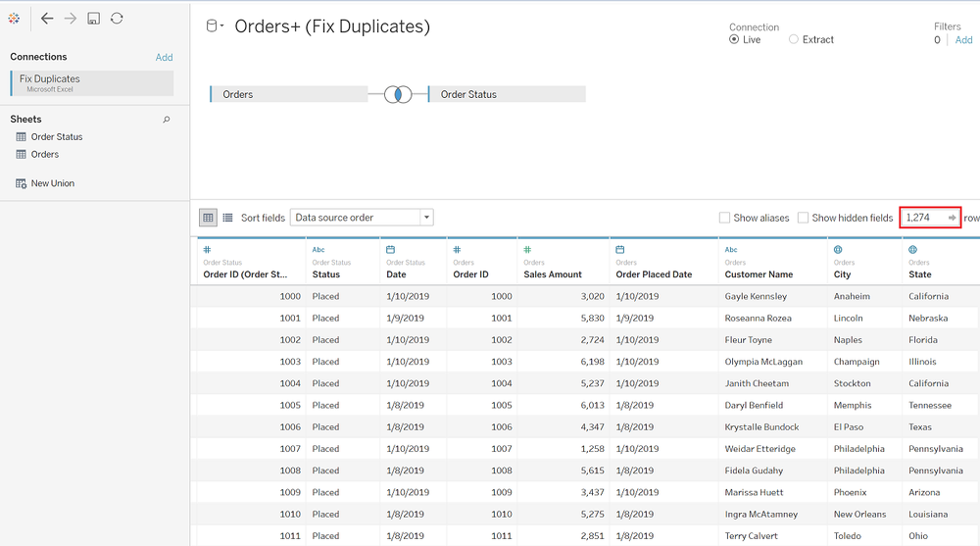This screenshot has width=980, height=546.
Task: Refresh the data source
Action: pyautogui.click(x=117, y=19)
